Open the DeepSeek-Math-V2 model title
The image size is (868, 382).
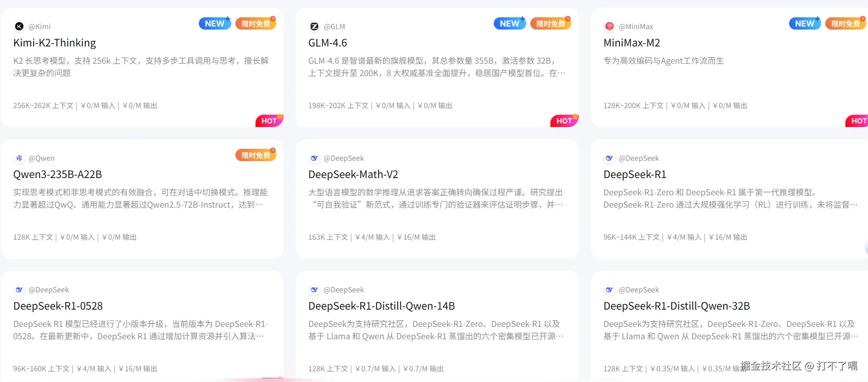click(353, 174)
